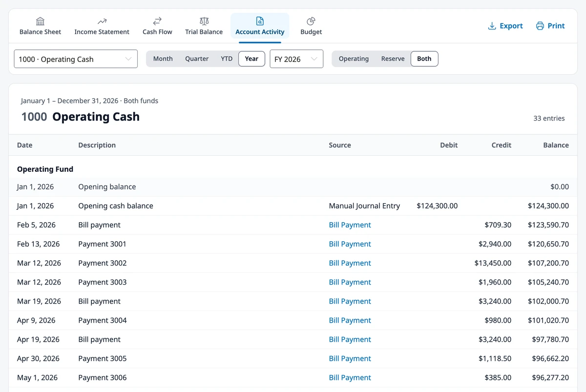Click the Cash Flow arrows icon
The height and width of the screenshot is (392, 586).
[157, 21]
